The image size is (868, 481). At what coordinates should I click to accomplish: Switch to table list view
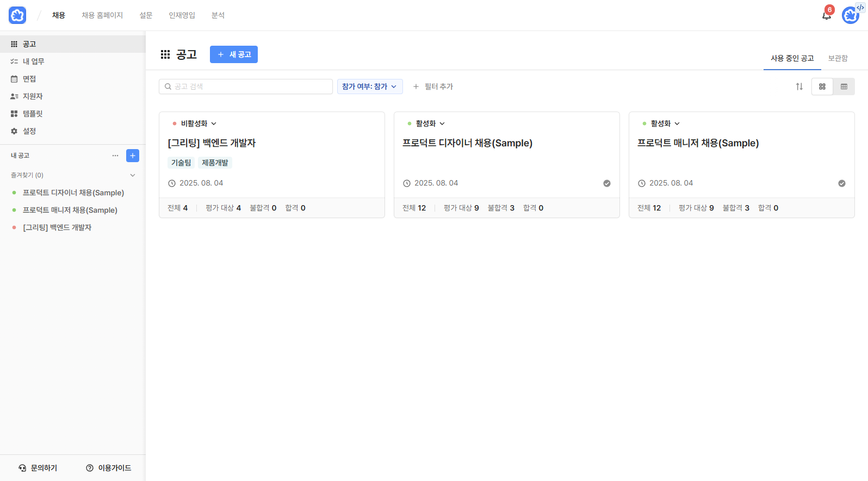coord(844,87)
